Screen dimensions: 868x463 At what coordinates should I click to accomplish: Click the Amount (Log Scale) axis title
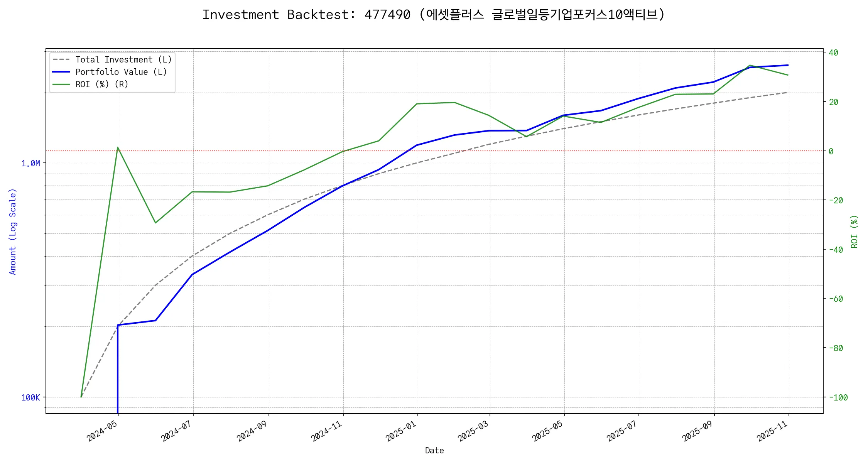point(13,231)
